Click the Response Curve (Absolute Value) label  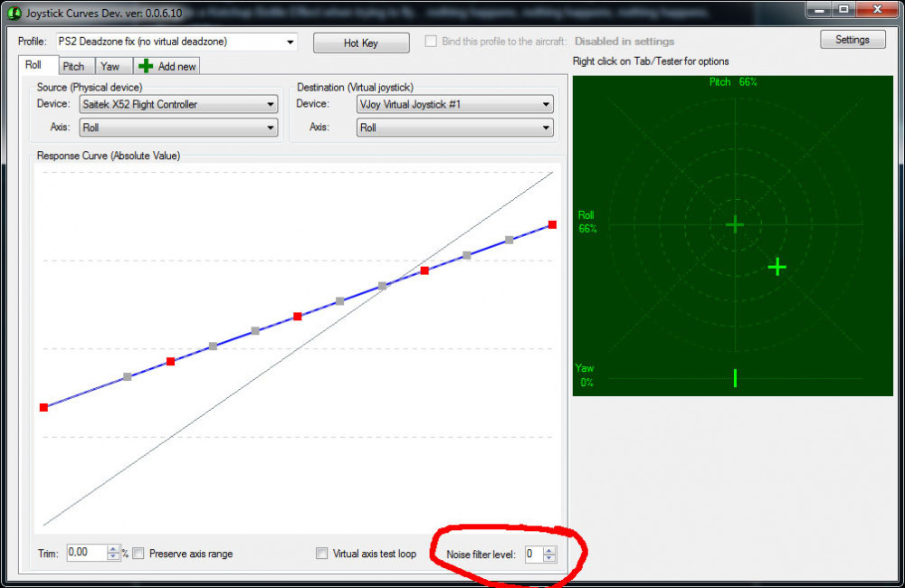coord(109,156)
